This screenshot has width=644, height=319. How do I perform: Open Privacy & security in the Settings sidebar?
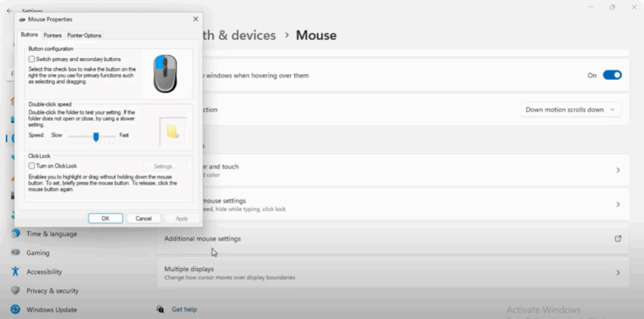click(x=52, y=291)
